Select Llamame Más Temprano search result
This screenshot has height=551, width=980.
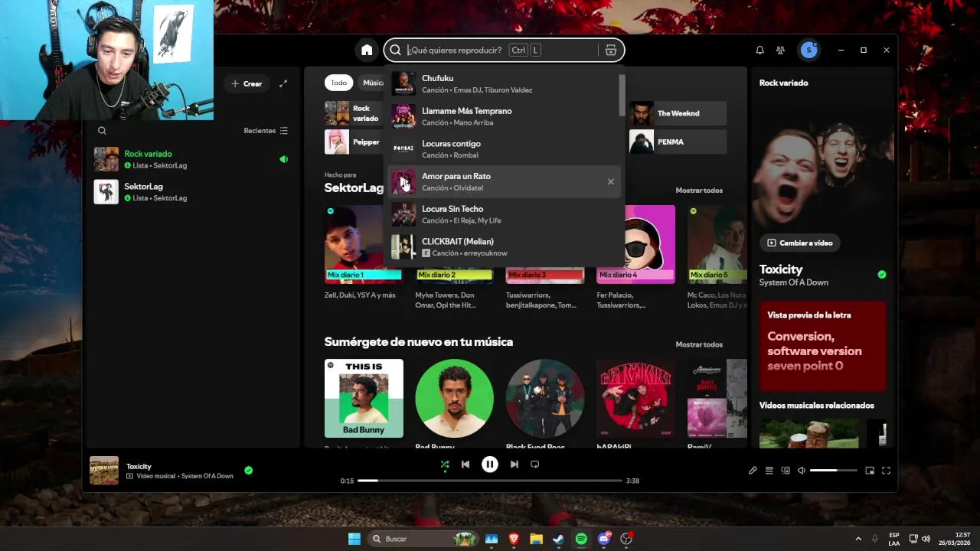point(502,116)
